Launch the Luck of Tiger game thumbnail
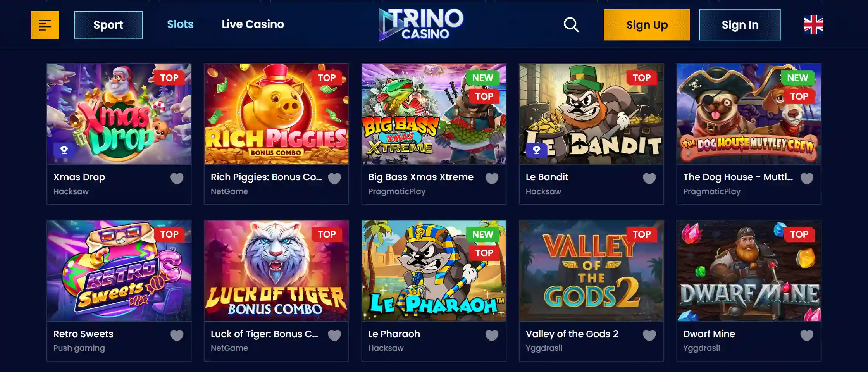This screenshot has width=868, height=372. [276, 271]
